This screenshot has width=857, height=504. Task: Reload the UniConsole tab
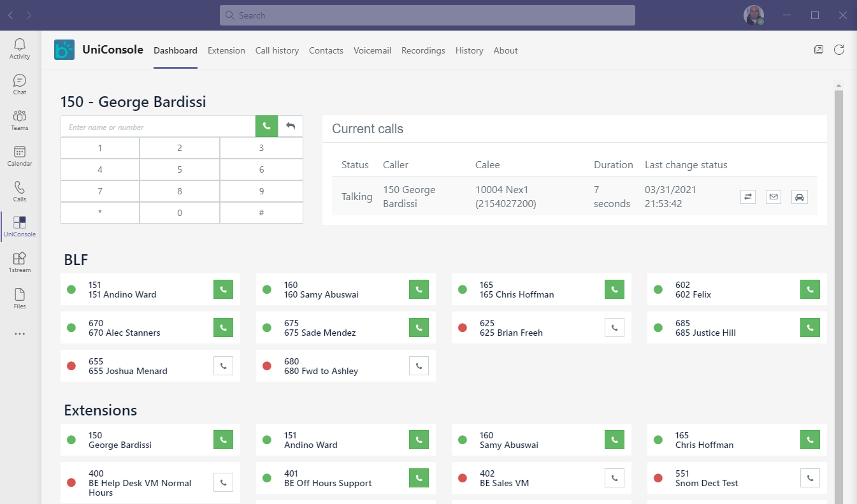(839, 50)
